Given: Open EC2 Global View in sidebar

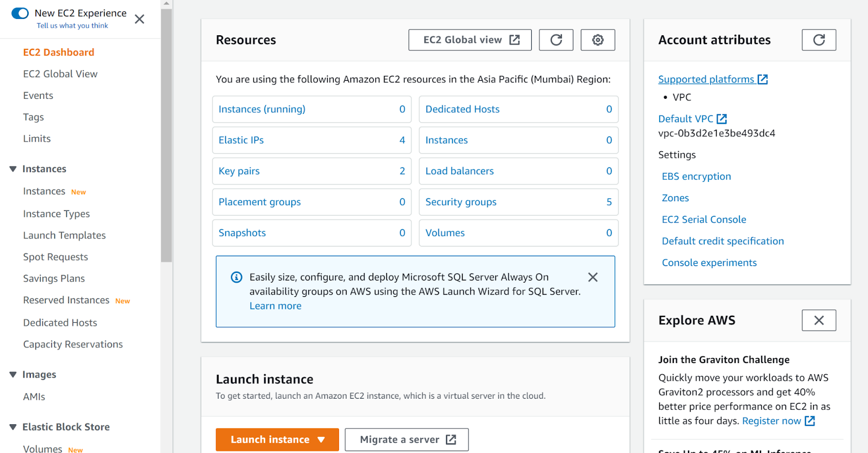Looking at the screenshot, I should coord(60,74).
